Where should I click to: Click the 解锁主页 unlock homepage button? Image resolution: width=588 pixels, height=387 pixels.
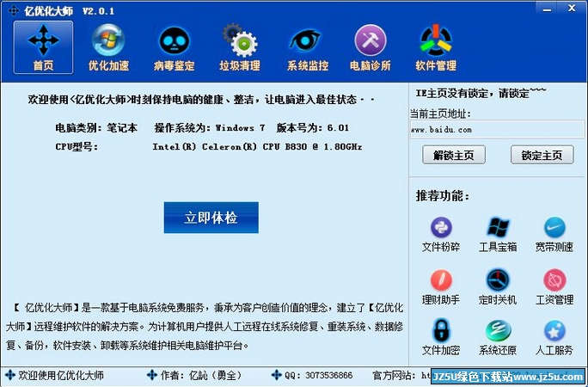[x=454, y=155]
